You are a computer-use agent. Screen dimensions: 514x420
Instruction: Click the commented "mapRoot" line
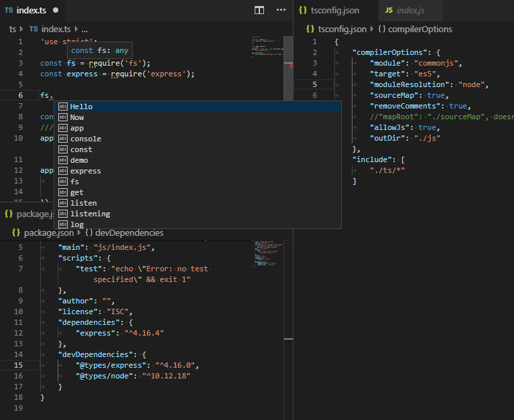[x=442, y=117]
